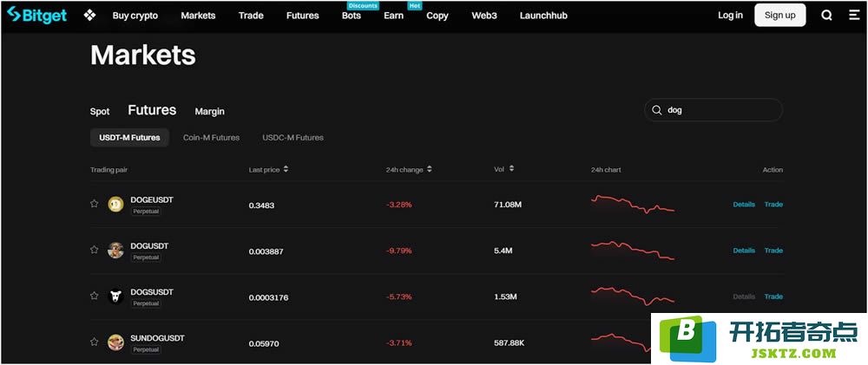The width and height of the screenshot is (868, 365).
Task: Open Buy crypto menu
Action: [135, 16]
